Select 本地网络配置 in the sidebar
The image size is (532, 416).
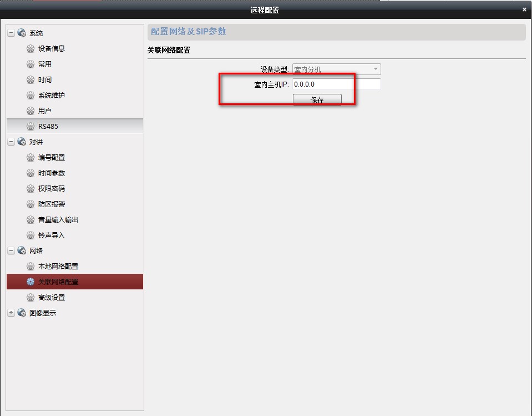pyautogui.click(x=58, y=267)
